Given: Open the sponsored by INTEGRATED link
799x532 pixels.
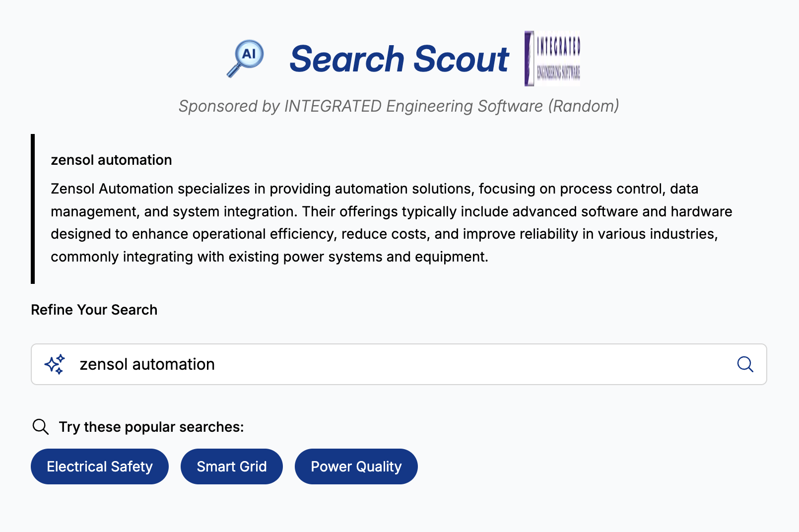Looking at the screenshot, I should 399,106.
